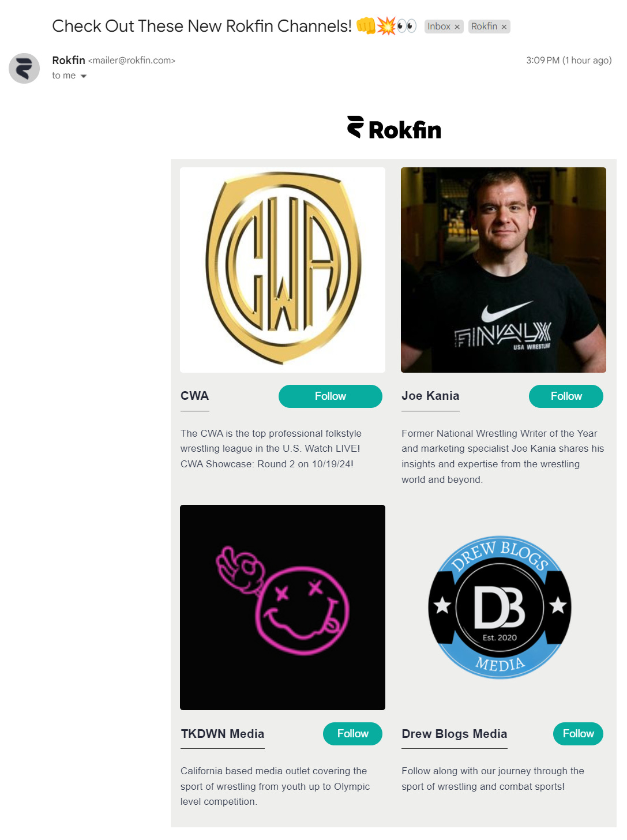
Task: Follow the Joe Kania channel
Action: (566, 396)
